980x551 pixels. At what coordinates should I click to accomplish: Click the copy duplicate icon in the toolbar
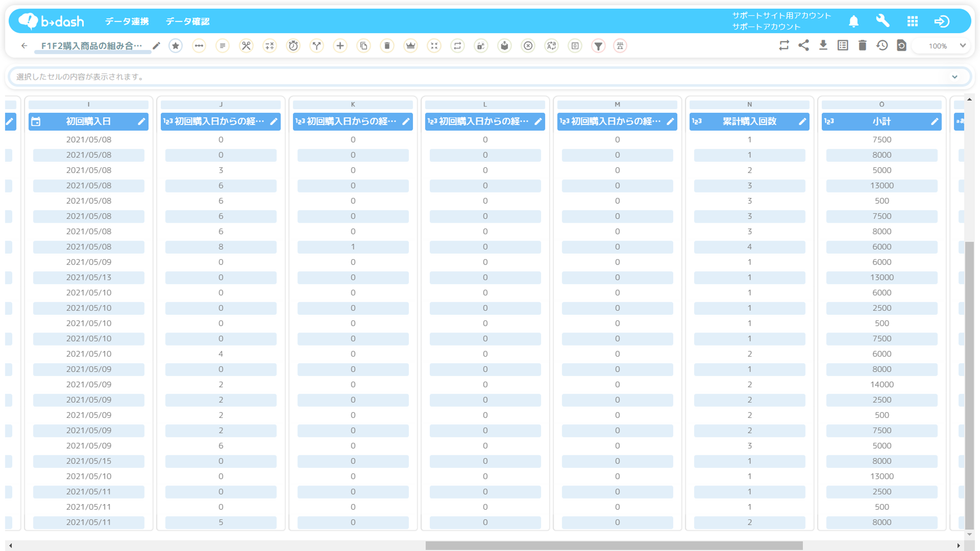pos(364,46)
